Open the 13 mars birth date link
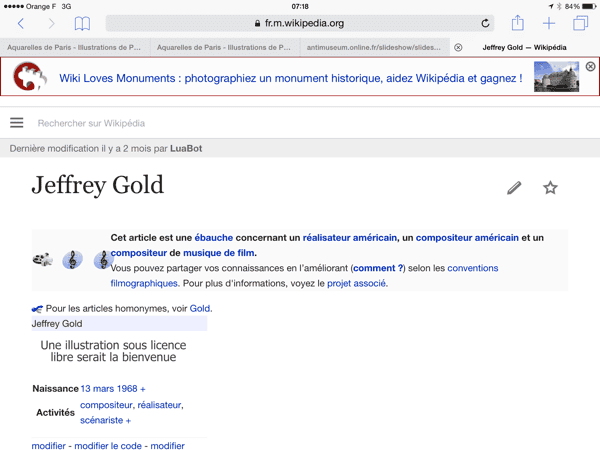Image resolution: width=600 pixels, height=450 pixels. 98,389
